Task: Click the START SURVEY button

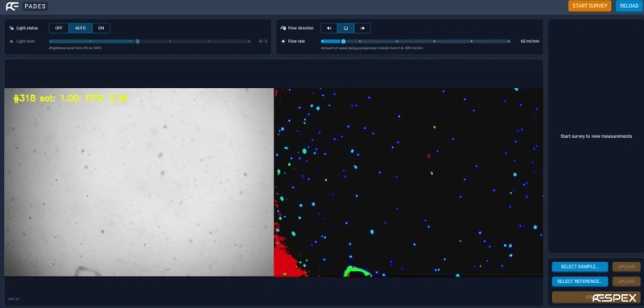Action: [589, 6]
